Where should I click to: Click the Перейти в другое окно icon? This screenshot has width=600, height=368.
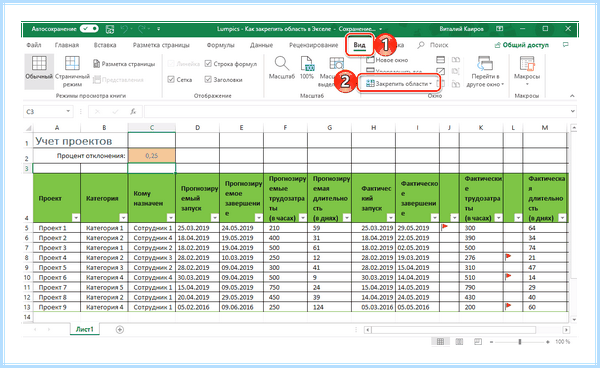point(485,64)
